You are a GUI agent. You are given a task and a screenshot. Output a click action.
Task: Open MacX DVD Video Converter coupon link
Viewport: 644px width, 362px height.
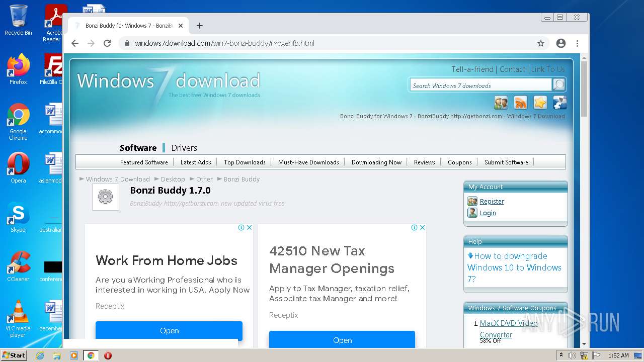point(509,329)
